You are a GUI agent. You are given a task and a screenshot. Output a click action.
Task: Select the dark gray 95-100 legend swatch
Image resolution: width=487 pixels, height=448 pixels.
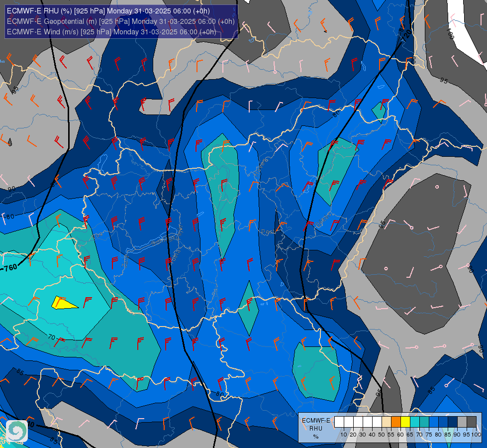[x=472, y=422]
